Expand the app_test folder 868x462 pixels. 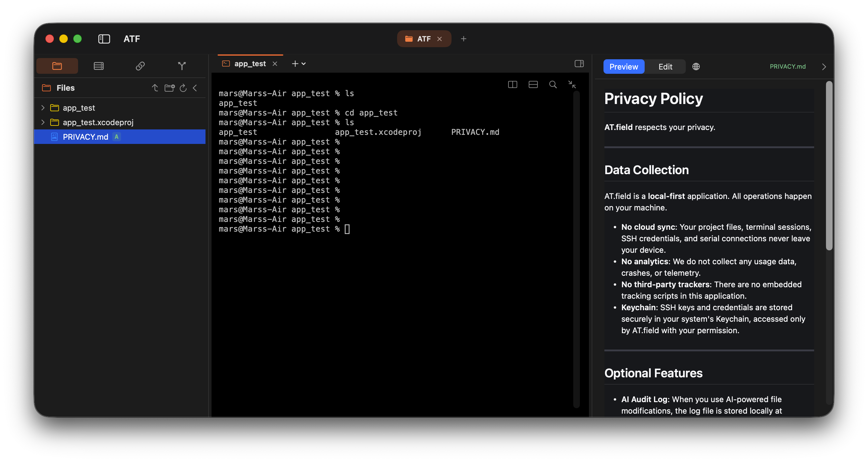pos(43,108)
